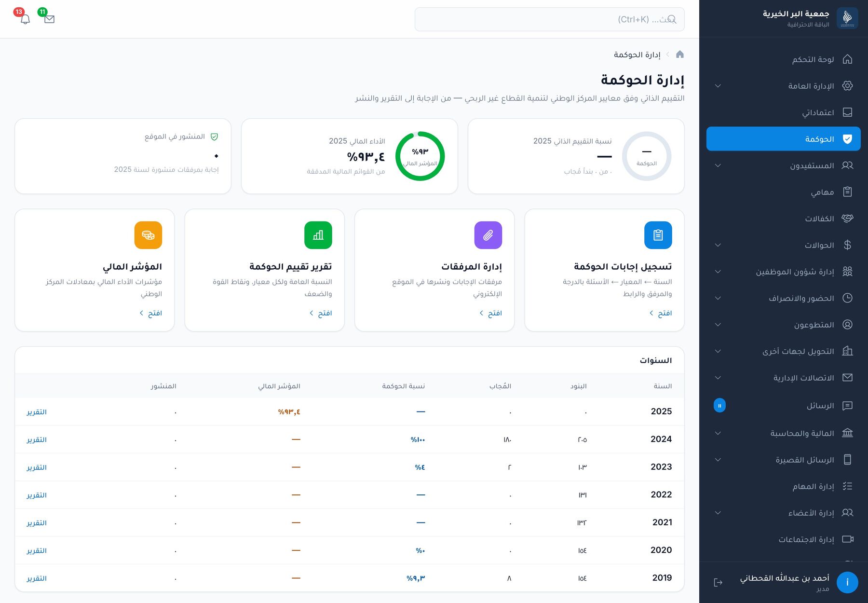Image resolution: width=868 pixels, height=603 pixels.
Task: Click the clock icon for الحضور والانصراف
Action: click(x=847, y=298)
